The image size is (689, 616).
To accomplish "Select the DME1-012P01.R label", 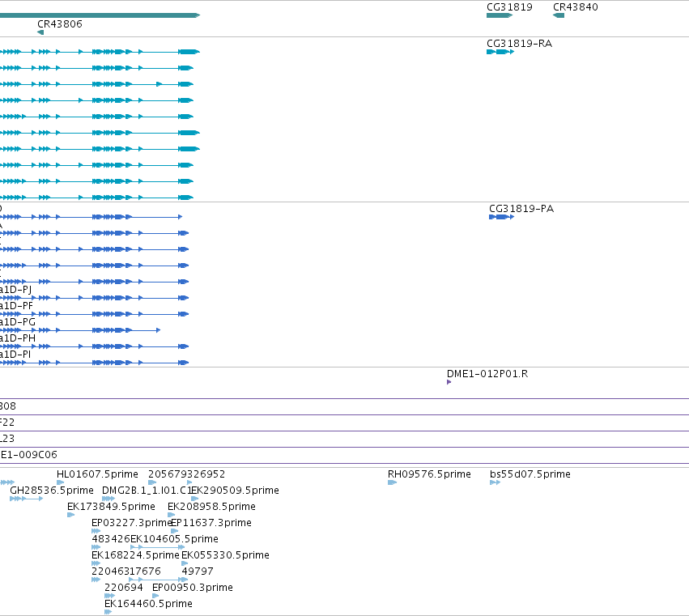I will coord(487,374).
